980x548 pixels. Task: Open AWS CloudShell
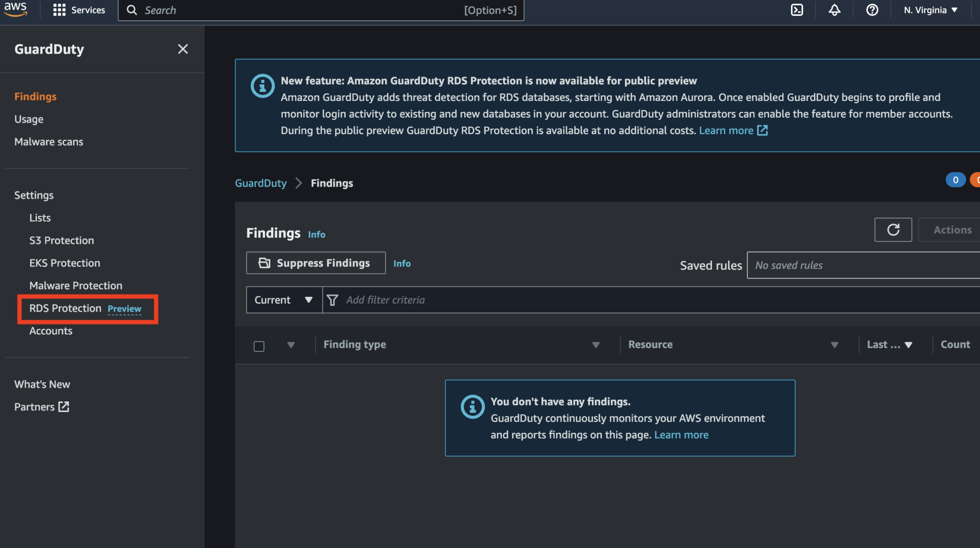[x=796, y=10]
